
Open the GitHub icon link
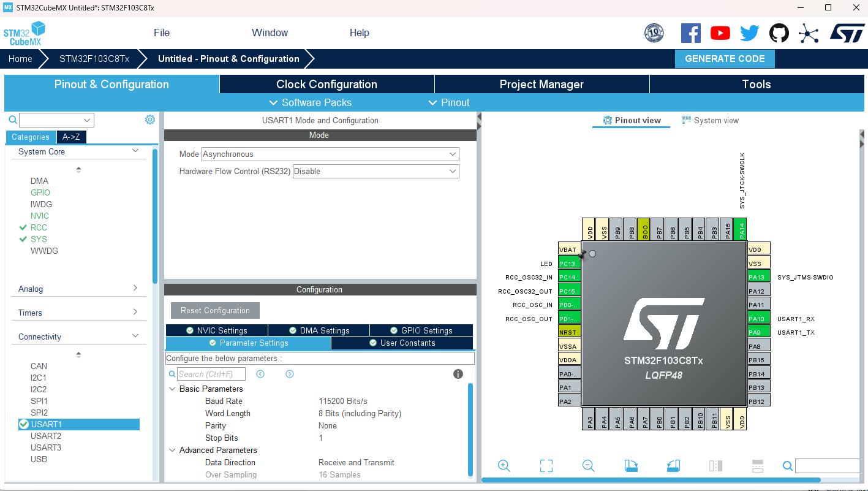pos(779,33)
